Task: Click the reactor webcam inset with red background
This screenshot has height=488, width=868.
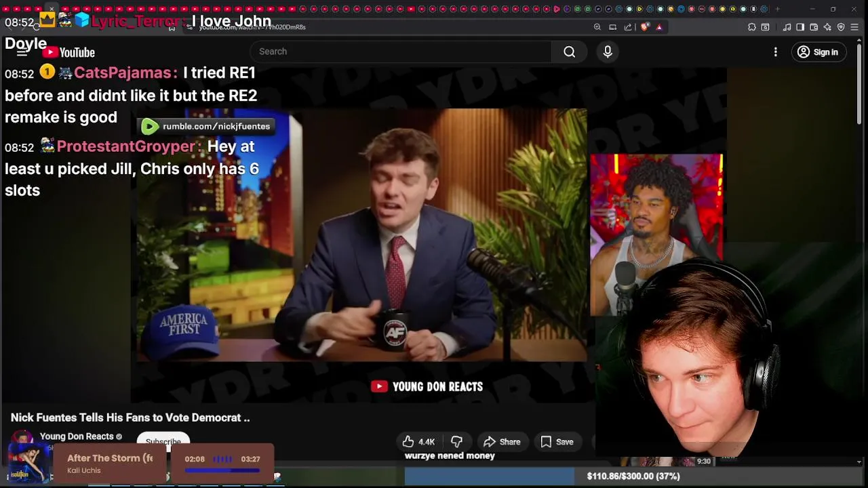Action: pos(656,235)
